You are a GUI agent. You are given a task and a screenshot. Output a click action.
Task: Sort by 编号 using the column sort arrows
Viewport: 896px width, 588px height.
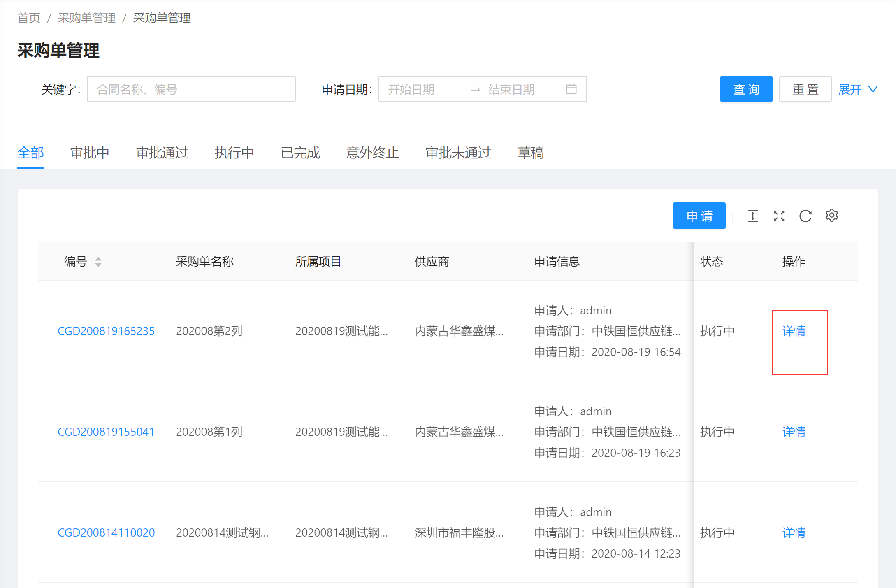click(x=98, y=262)
